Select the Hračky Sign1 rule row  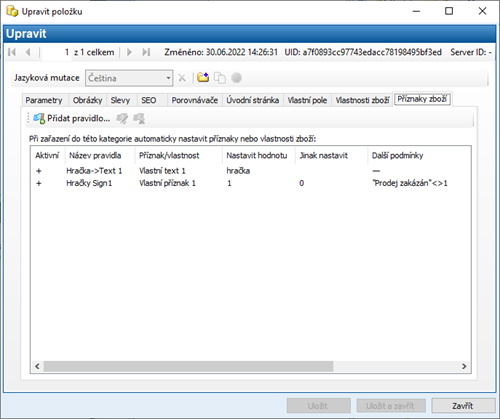pos(250,183)
